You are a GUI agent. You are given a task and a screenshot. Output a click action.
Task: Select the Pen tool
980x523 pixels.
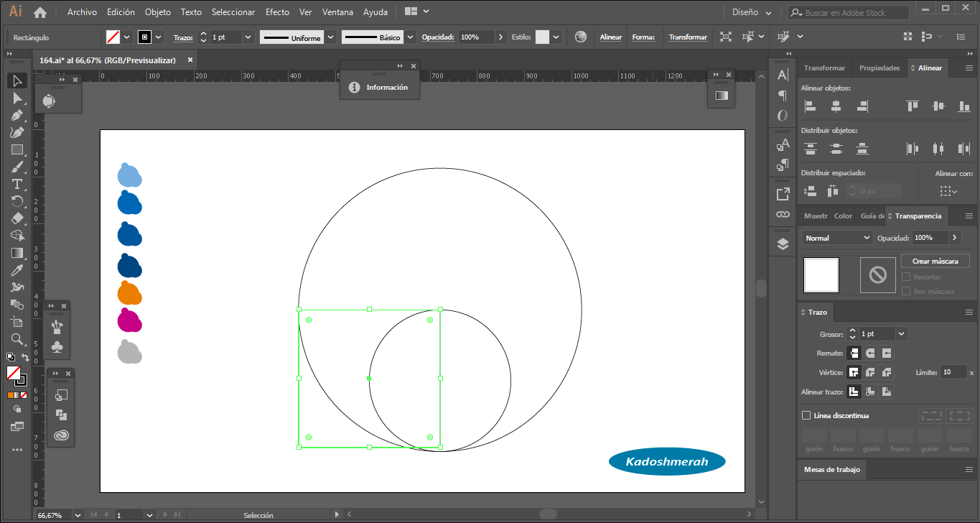click(18, 115)
